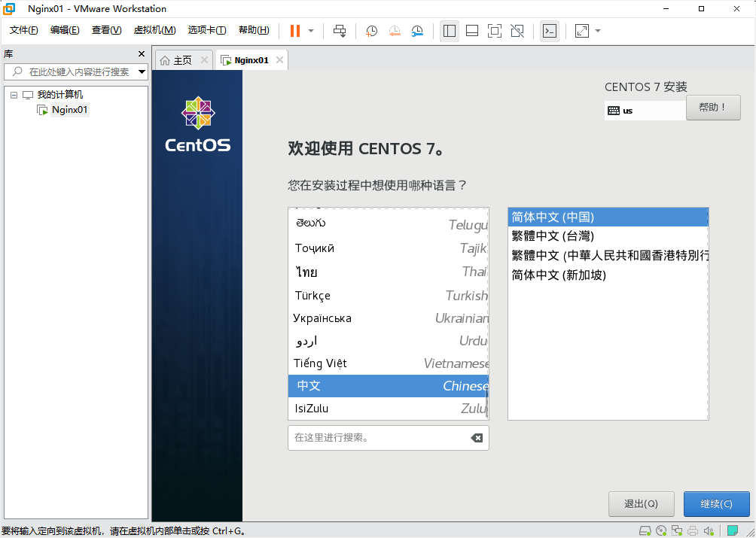Toggle the library sidebar view icon
Image resolution: width=756 pixels, height=538 pixels.
click(450, 32)
